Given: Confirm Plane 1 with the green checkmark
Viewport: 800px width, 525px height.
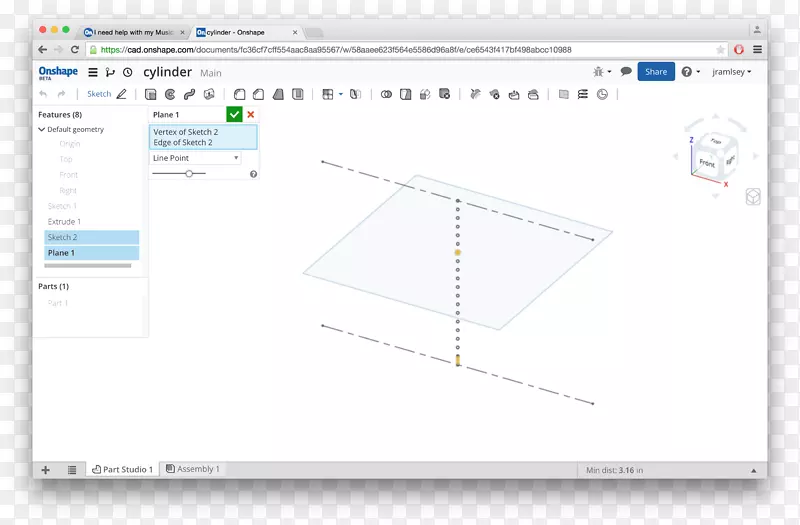Looking at the screenshot, I should click(x=234, y=115).
